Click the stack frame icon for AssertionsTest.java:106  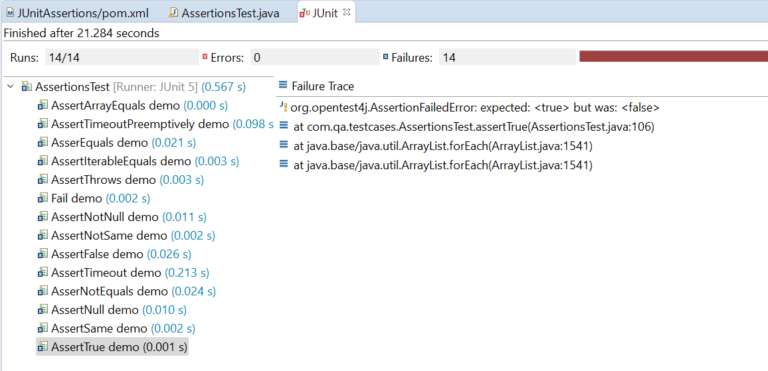coord(283,126)
